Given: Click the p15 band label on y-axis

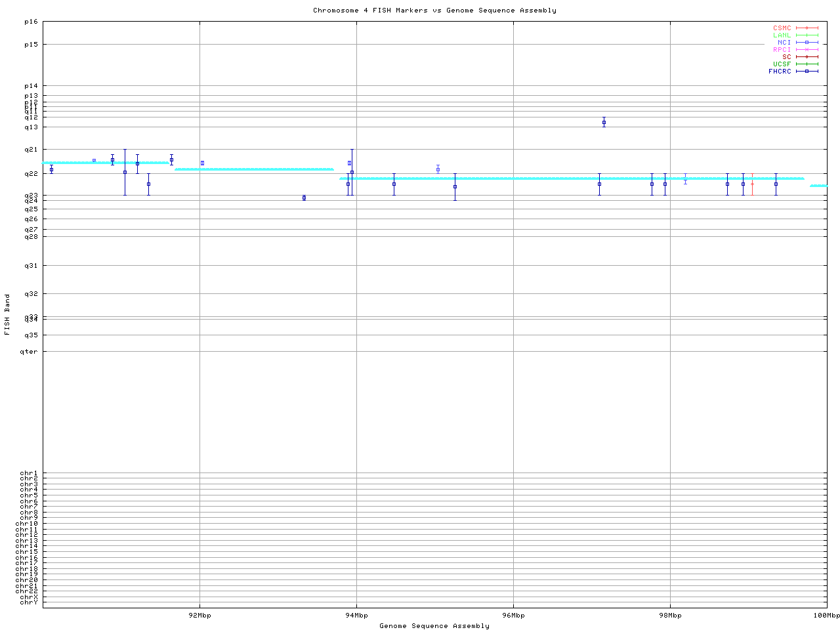Looking at the screenshot, I should pos(31,45).
